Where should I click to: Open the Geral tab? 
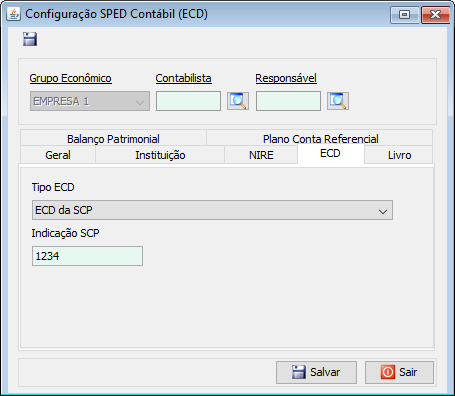(x=58, y=155)
